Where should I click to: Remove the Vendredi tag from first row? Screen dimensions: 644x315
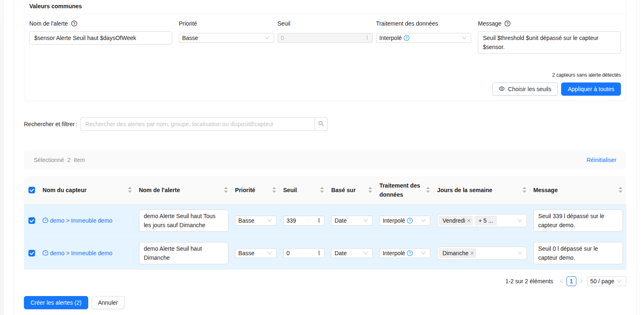click(469, 221)
